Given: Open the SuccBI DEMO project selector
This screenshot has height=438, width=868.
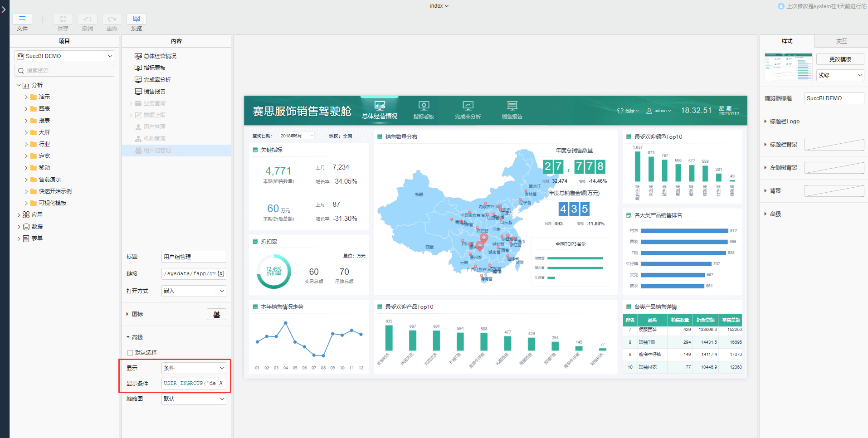Looking at the screenshot, I should (x=63, y=56).
